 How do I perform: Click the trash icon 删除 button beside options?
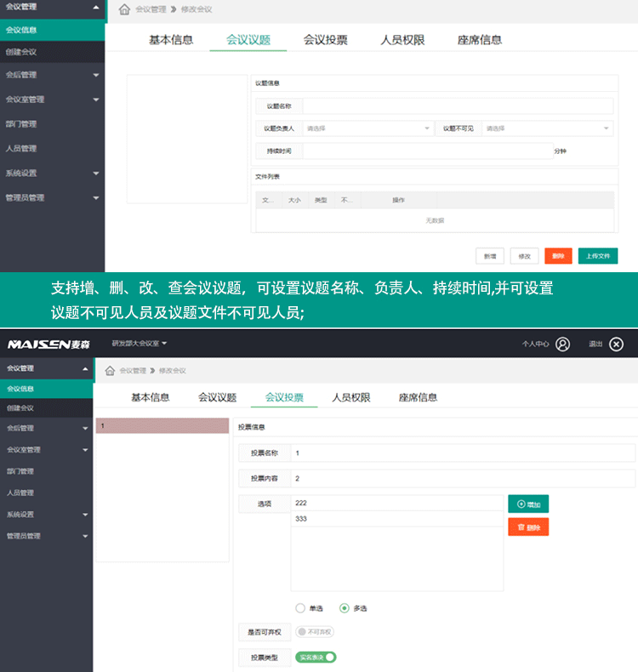tap(528, 527)
